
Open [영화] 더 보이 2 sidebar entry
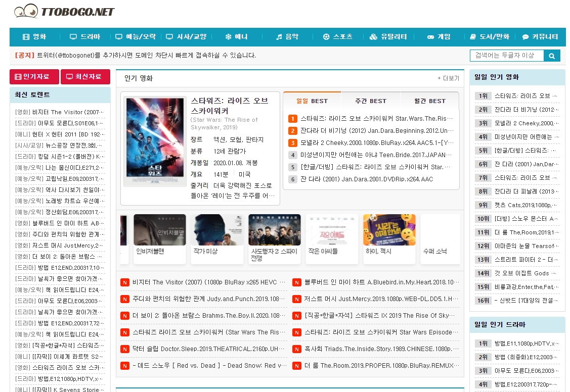[x=60, y=257]
